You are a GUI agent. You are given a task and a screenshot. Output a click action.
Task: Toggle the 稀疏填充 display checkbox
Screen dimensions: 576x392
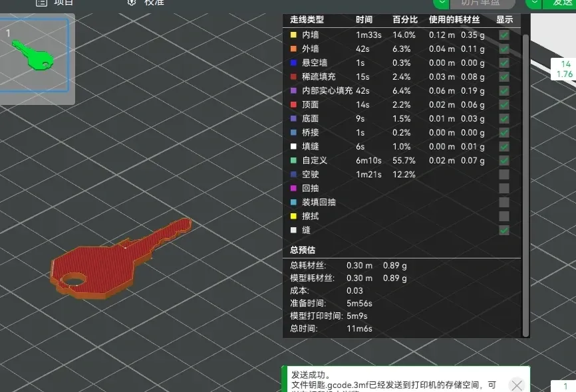(x=504, y=76)
